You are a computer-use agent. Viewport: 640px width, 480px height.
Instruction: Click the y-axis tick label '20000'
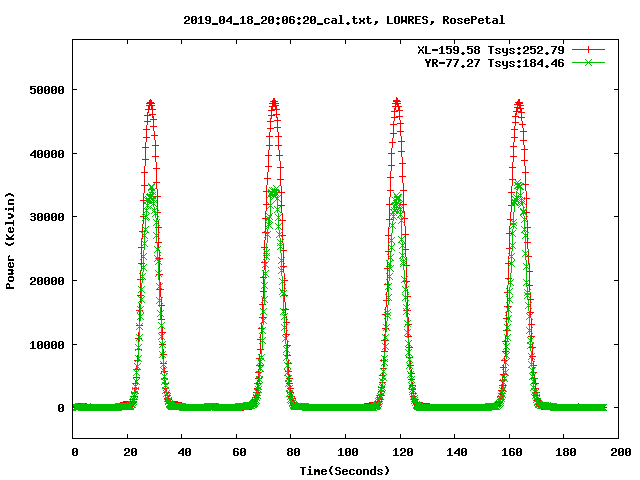coord(47,281)
